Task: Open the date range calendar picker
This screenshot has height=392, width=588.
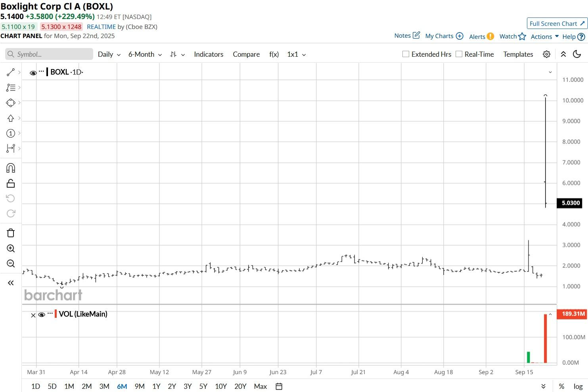Action: (x=279, y=386)
